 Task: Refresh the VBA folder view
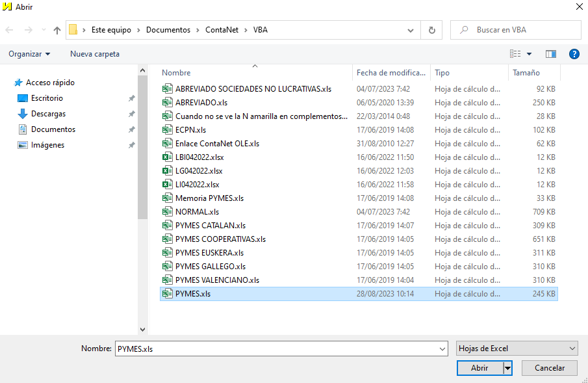pos(431,30)
